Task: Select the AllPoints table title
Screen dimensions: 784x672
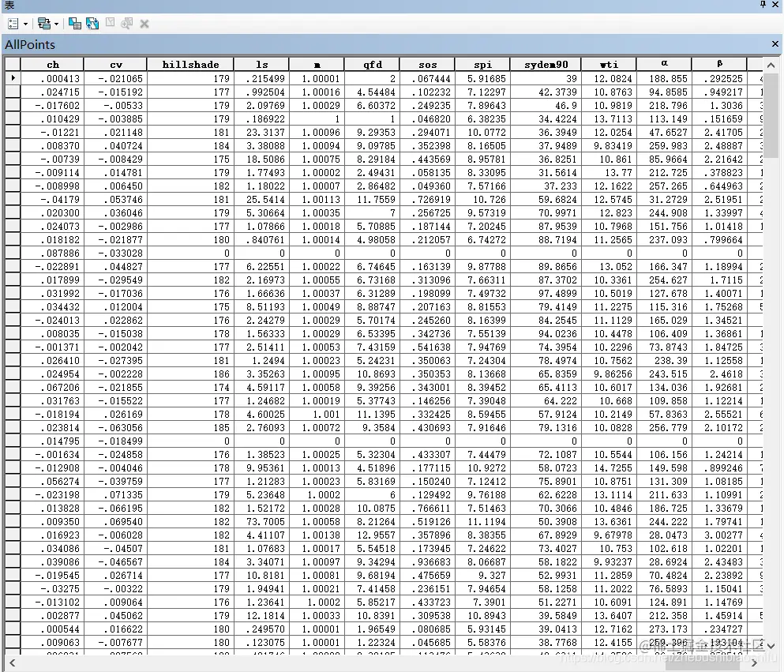Action: pos(30,44)
